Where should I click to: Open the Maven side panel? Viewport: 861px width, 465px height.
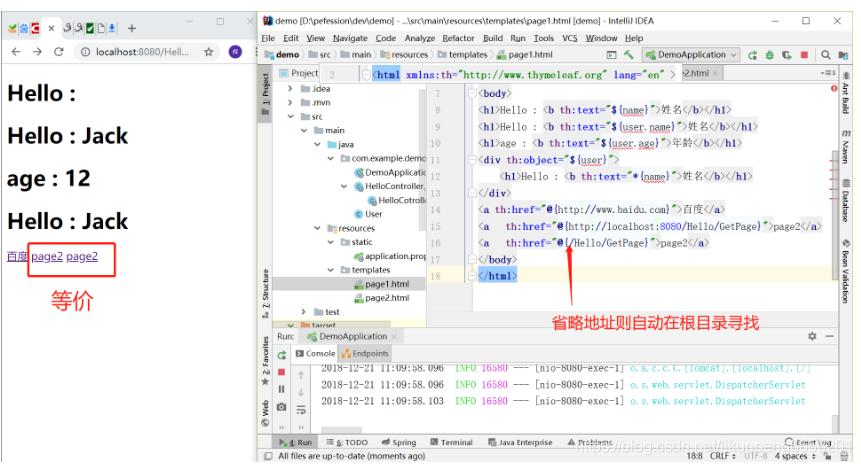(x=846, y=147)
